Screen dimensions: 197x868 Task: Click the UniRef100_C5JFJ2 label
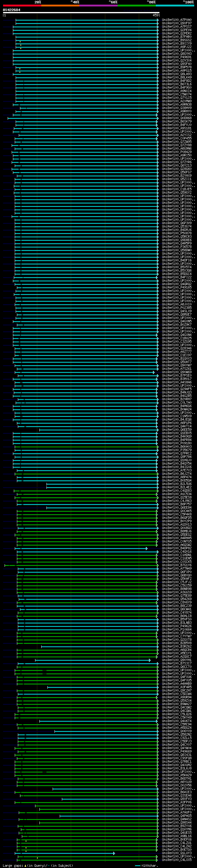pyautogui.click(x=176, y=582)
